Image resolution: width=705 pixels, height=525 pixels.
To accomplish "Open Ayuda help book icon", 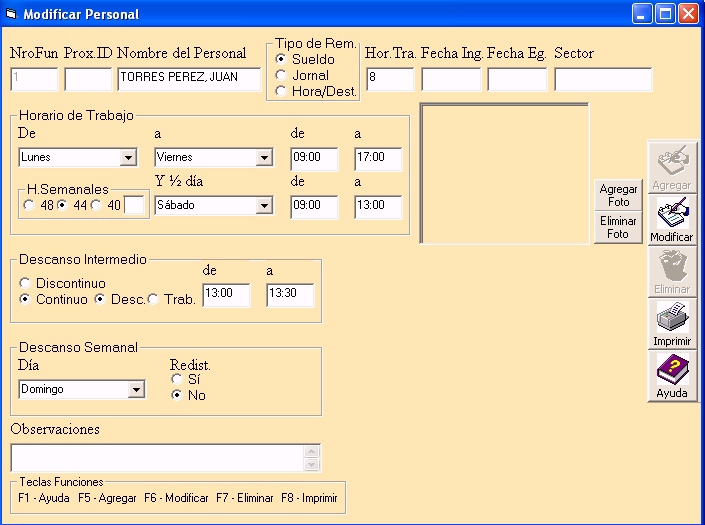I will (671, 374).
